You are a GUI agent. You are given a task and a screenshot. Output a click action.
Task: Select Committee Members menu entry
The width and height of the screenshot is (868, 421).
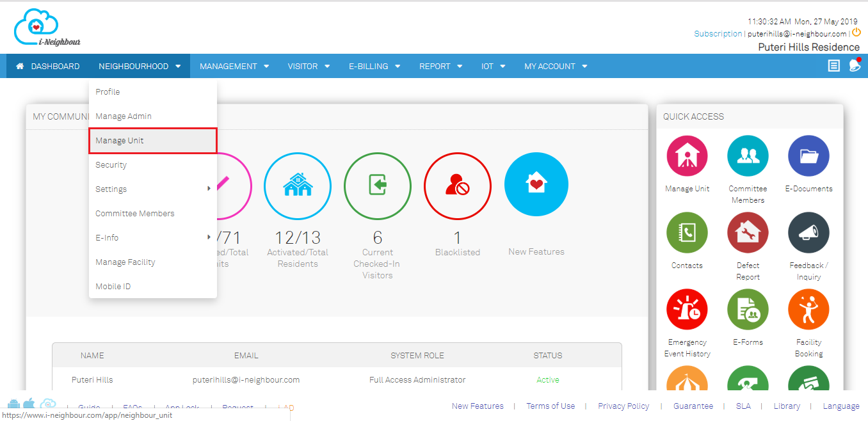[x=153, y=213]
